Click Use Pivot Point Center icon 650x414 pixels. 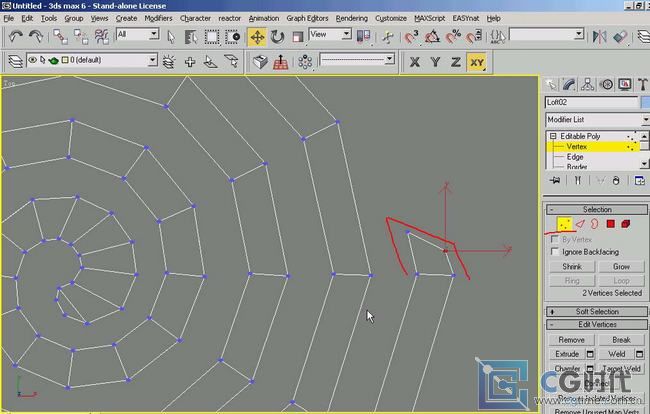point(363,37)
